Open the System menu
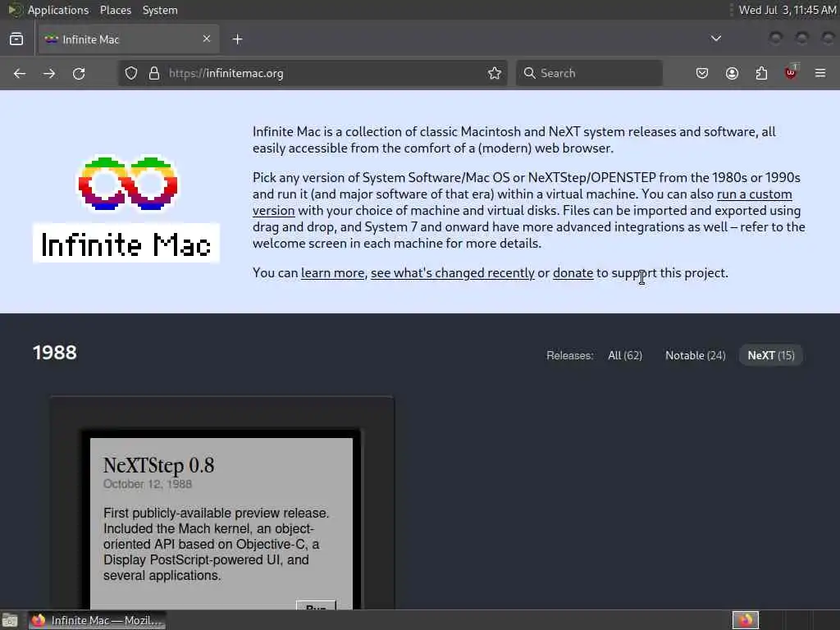This screenshot has width=840, height=630. coord(160,10)
